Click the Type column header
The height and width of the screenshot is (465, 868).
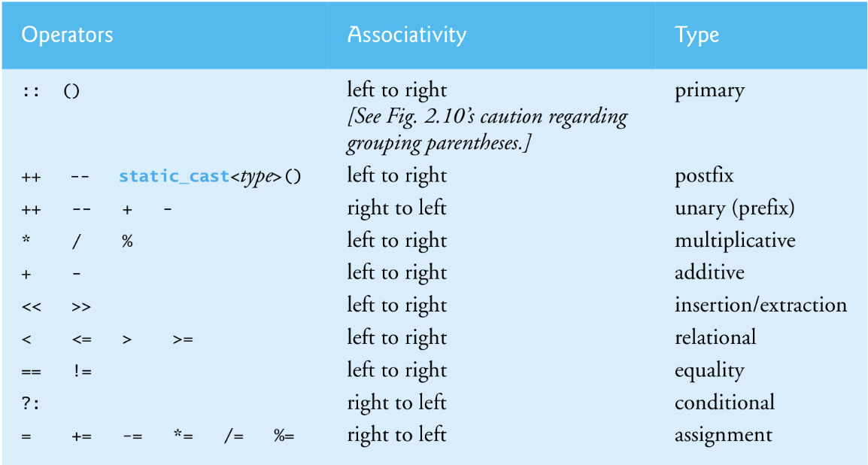tap(697, 35)
